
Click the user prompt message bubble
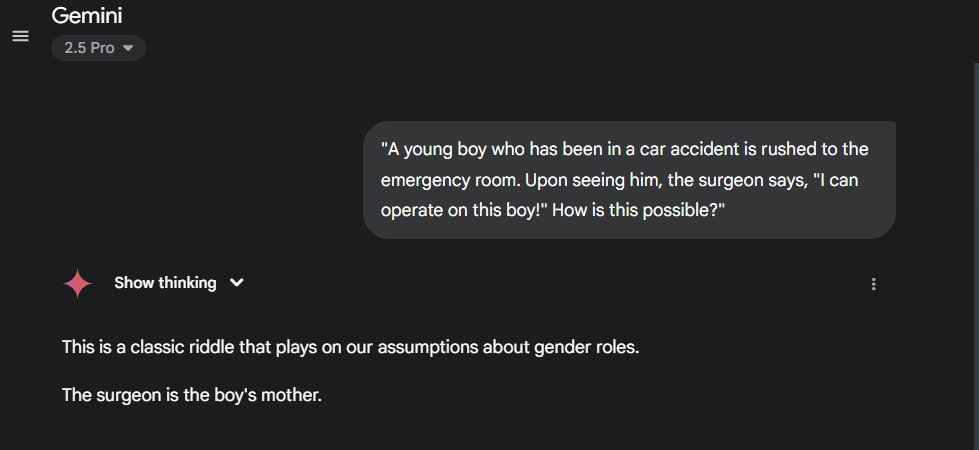coord(629,180)
